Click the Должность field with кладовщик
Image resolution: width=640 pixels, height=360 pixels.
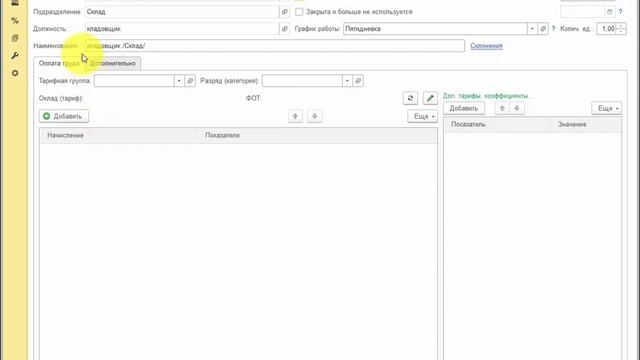pos(182,29)
